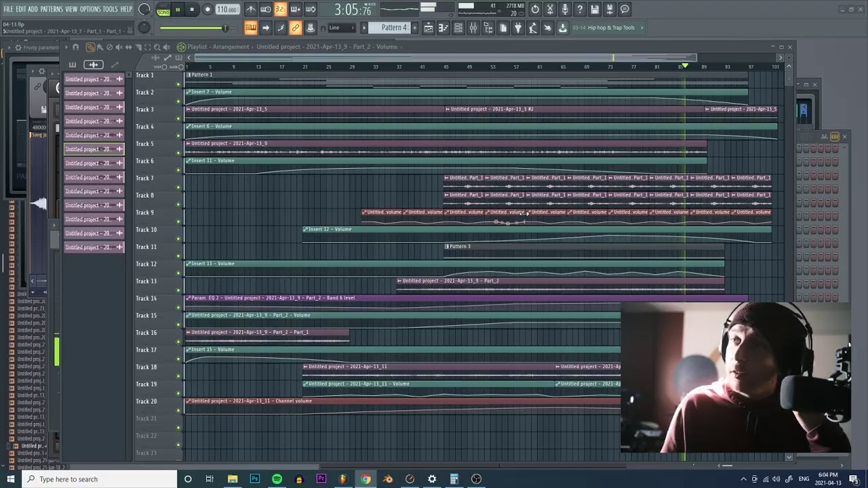Open the Playlist view icon
Image resolution: width=868 pixels, height=488 pixels.
pos(429,28)
